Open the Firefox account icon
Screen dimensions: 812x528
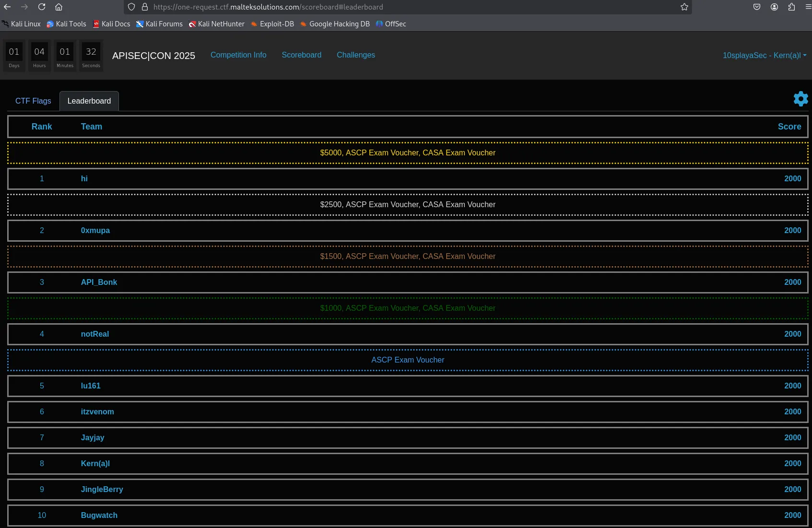[774, 7]
